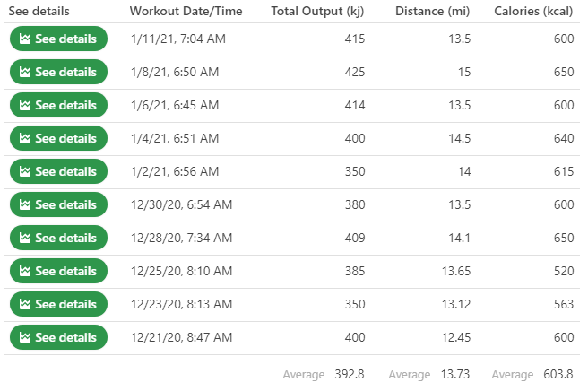
Task: Open See details for 12/23/20 workout
Action: click(x=58, y=305)
